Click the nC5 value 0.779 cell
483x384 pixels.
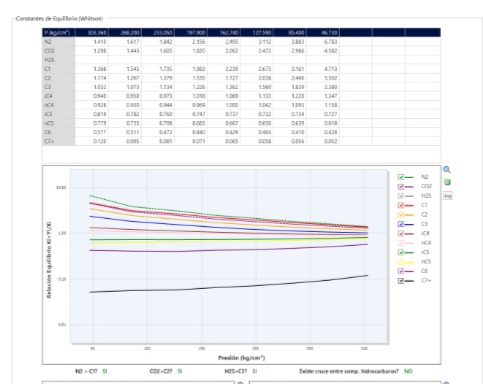(92, 123)
